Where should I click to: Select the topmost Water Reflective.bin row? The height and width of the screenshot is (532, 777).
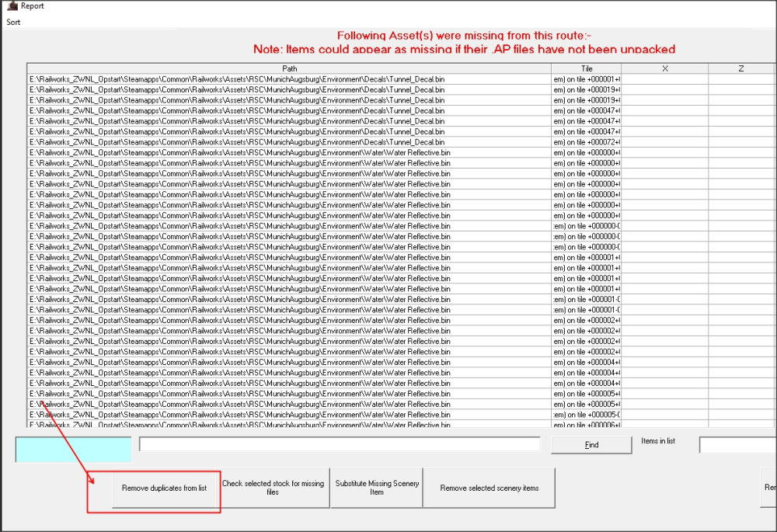pos(239,153)
